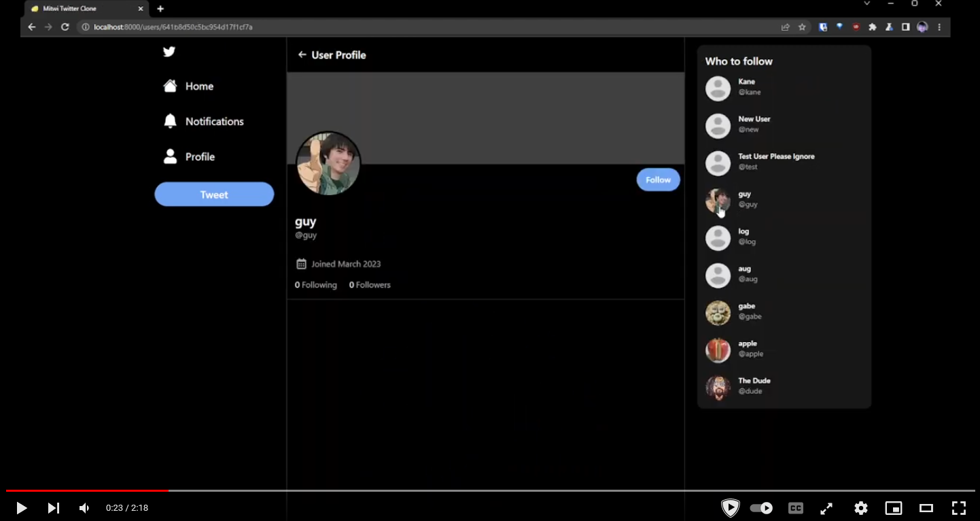980x521 pixels.
Task: Follow the user guy
Action: pos(658,180)
